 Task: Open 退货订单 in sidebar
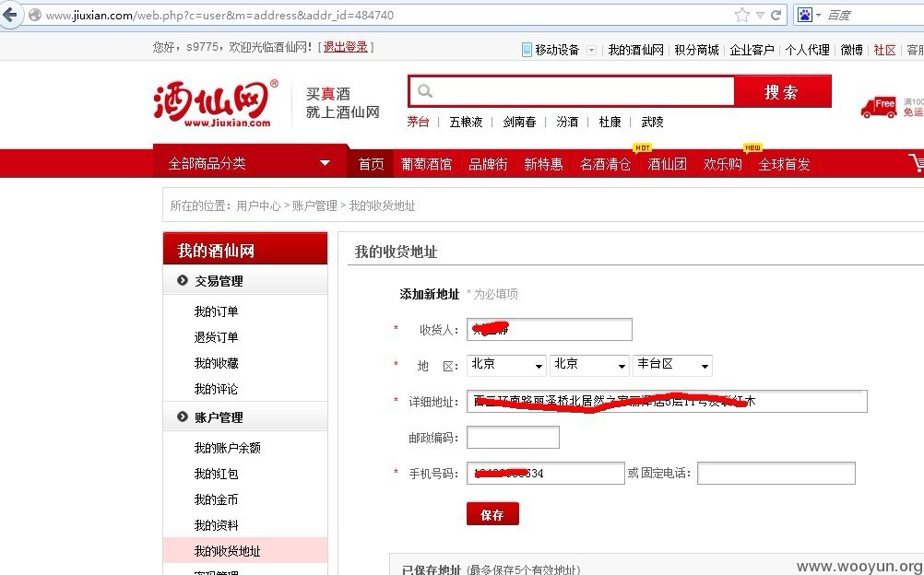217,337
